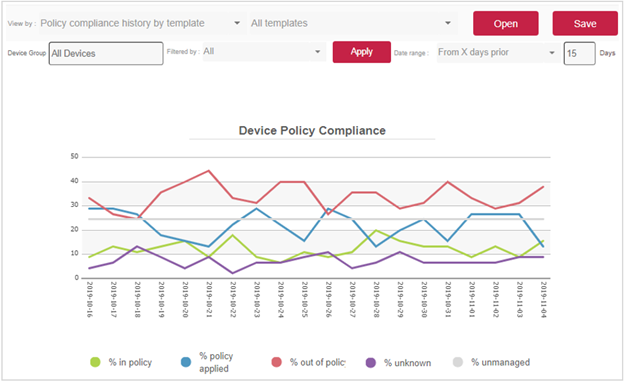Click the red line peak at 2019-10-21
Viewport: 624px width, 382px height.
(209, 171)
